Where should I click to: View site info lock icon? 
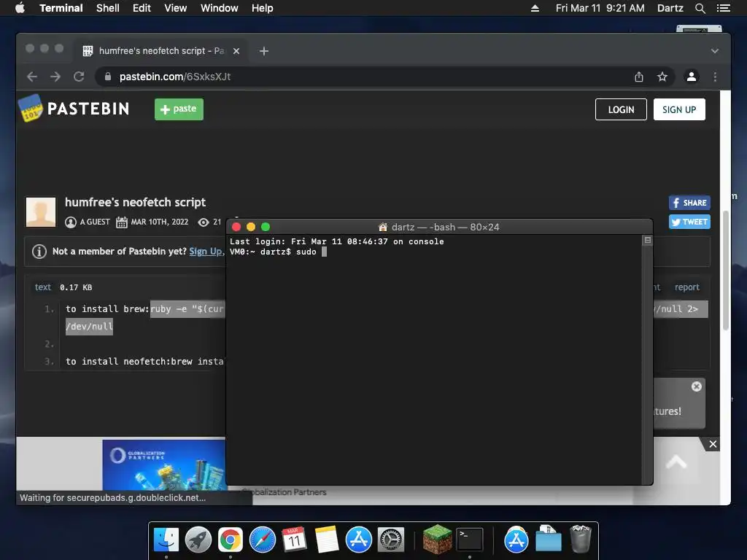(x=108, y=77)
